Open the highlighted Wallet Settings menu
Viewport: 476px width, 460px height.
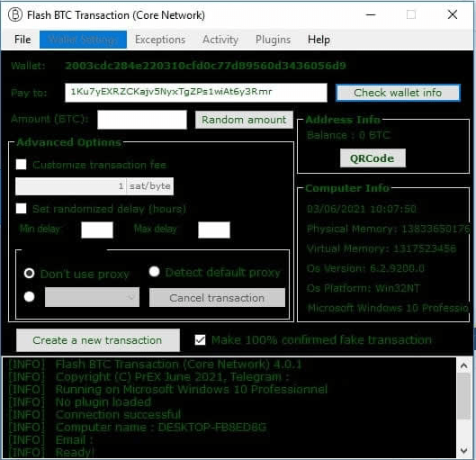pyautogui.click(x=83, y=40)
